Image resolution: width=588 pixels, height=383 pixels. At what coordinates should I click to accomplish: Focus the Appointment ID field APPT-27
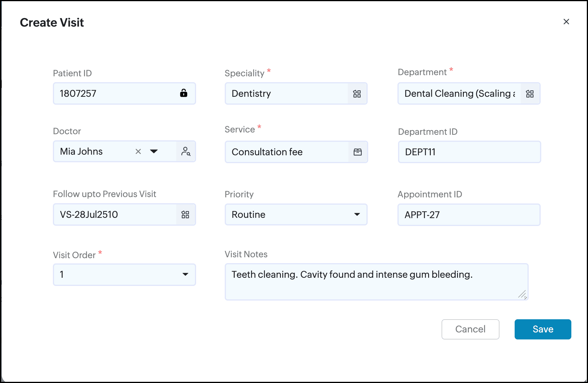(x=468, y=215)
